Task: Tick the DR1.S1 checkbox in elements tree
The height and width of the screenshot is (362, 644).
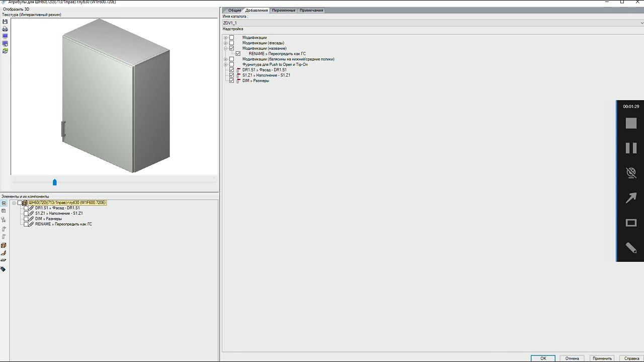Action: coord(26,208)
